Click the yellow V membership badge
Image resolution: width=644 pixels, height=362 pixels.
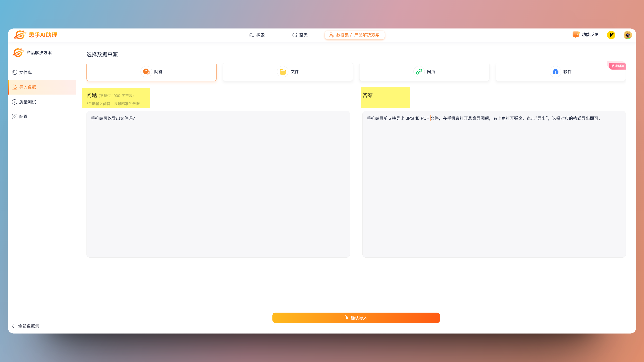(x=611, y=35)
